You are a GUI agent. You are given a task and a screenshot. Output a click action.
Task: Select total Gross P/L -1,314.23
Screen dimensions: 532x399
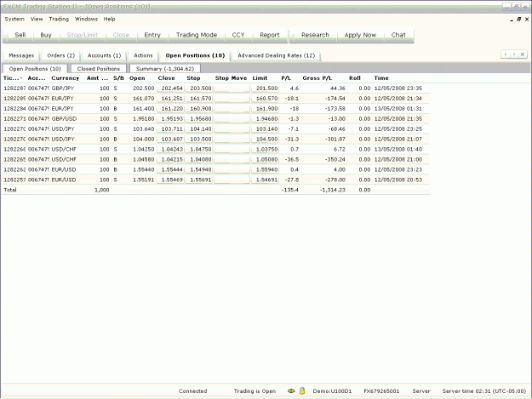tap(333, 190)
